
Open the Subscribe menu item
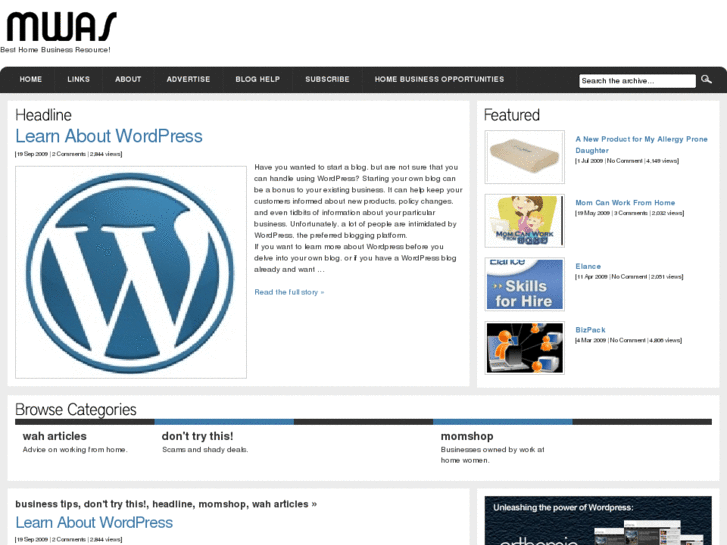point(327,79)
